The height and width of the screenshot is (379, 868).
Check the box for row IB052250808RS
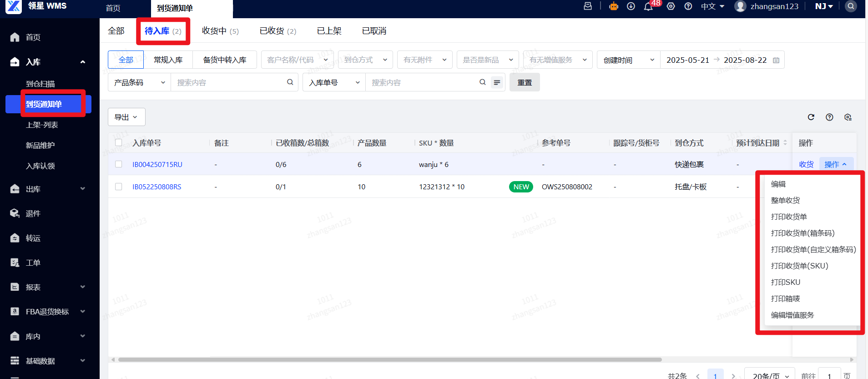[119, 187]
